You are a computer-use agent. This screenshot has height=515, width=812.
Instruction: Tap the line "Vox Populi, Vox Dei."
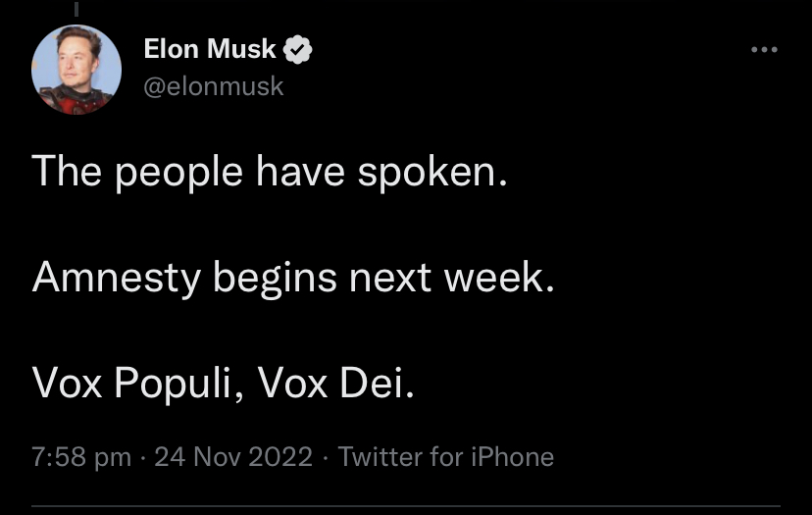click(224, 384)
